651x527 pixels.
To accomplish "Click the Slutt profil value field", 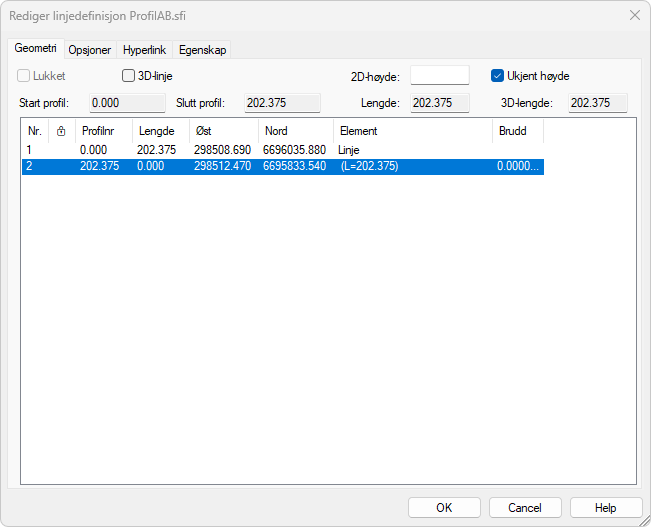I will [x=282, y=103].
